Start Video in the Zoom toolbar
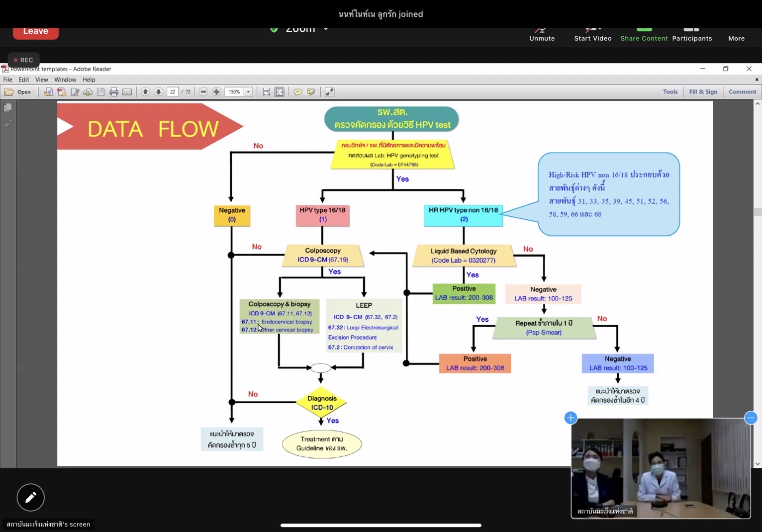 pyautogui.click(x=592, y=34)
